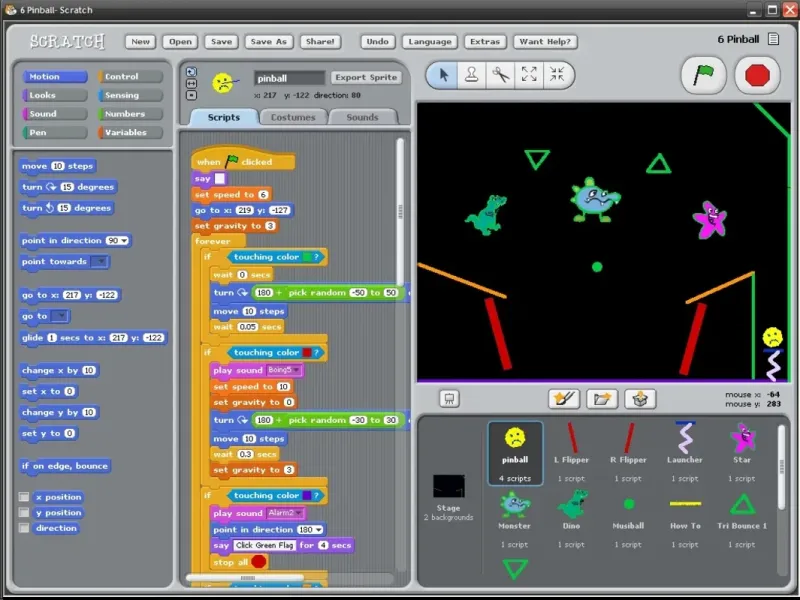Select the L Flipper sprite
The image size is (800, 600).
tap(571, 453)
